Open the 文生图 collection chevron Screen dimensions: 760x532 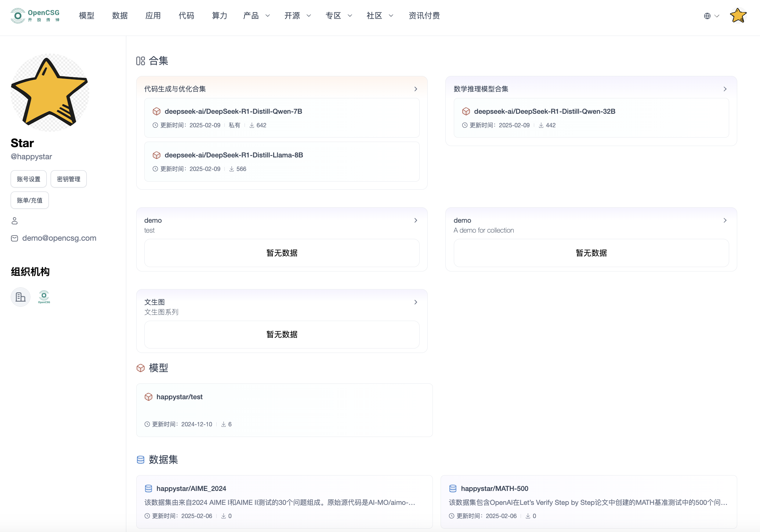[416, 302]
